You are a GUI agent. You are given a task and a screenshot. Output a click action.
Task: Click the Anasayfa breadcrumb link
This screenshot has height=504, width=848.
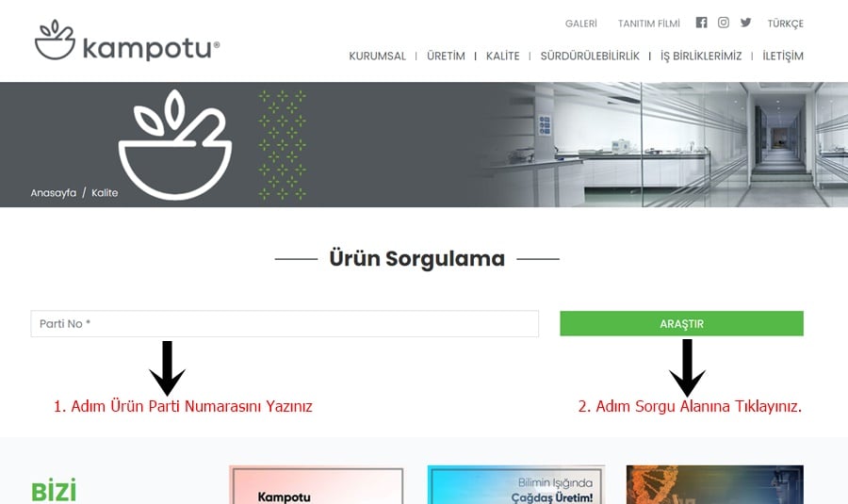[x=54, y=193]
